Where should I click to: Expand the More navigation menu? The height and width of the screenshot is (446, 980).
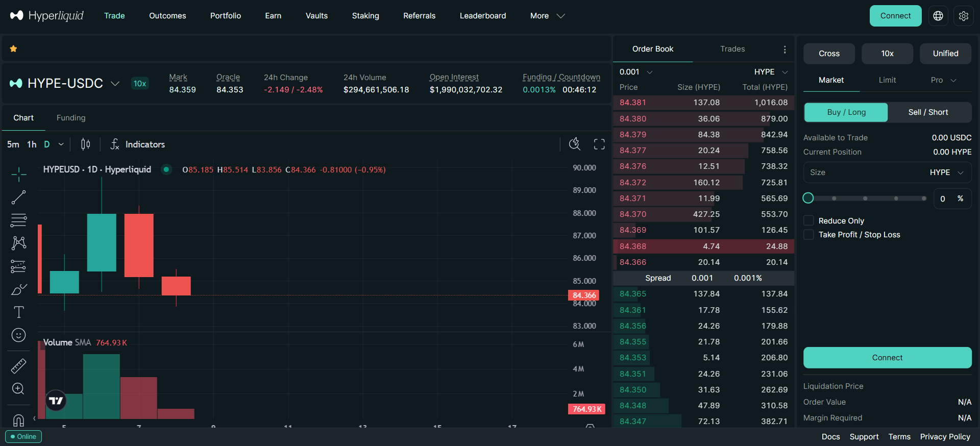(x=547, y=16)
